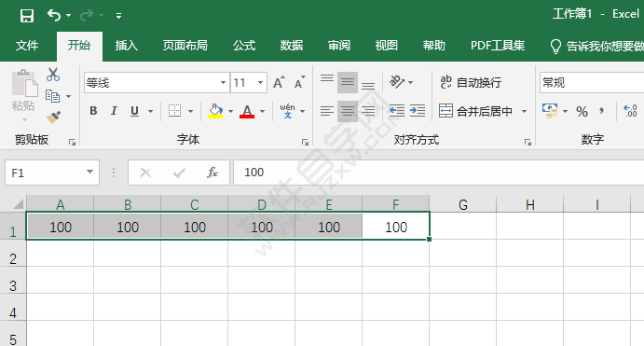Click the text Orientation icon
Image resolution: width=644 pixels, height=346 pixels.
tap(397, 82)
